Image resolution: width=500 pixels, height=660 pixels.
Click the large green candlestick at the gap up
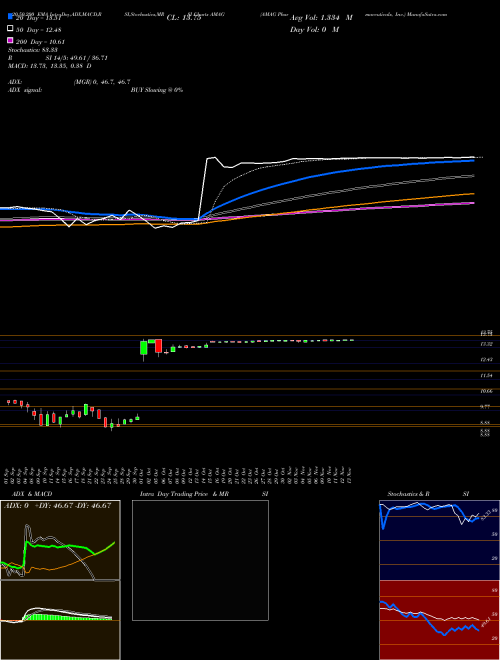point(144,349)
